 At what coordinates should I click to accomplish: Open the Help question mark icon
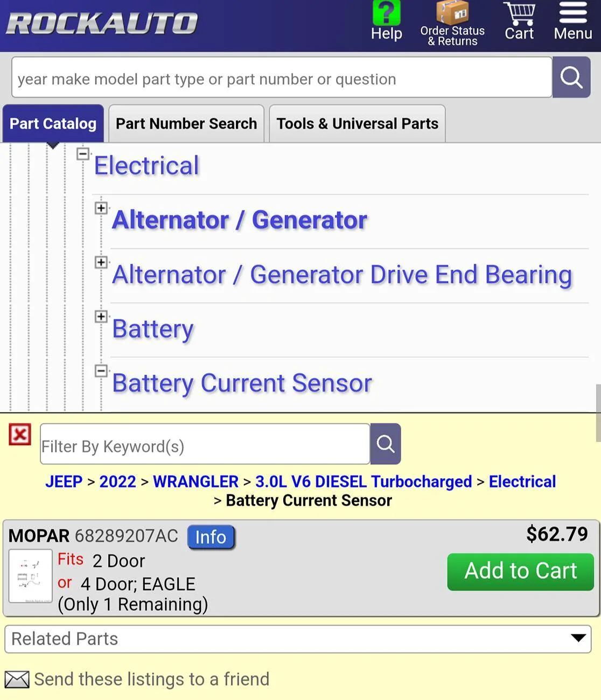(386, 13)
